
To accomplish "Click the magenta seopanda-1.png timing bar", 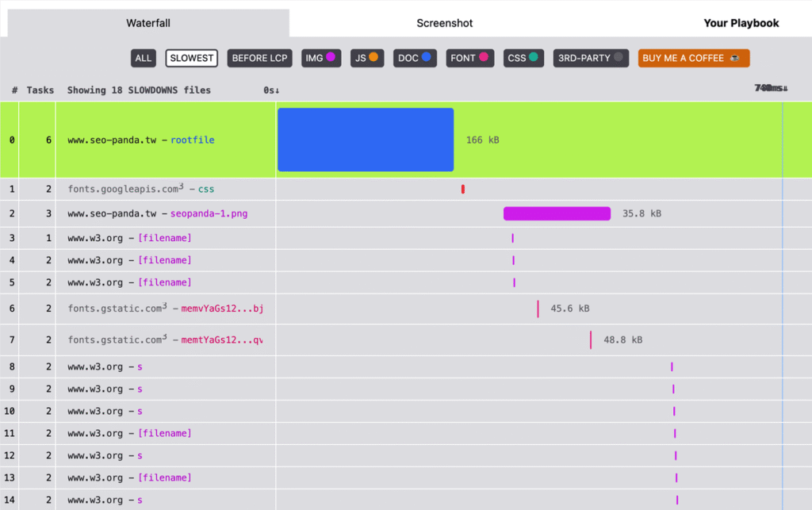I will (x=557, y=213).
